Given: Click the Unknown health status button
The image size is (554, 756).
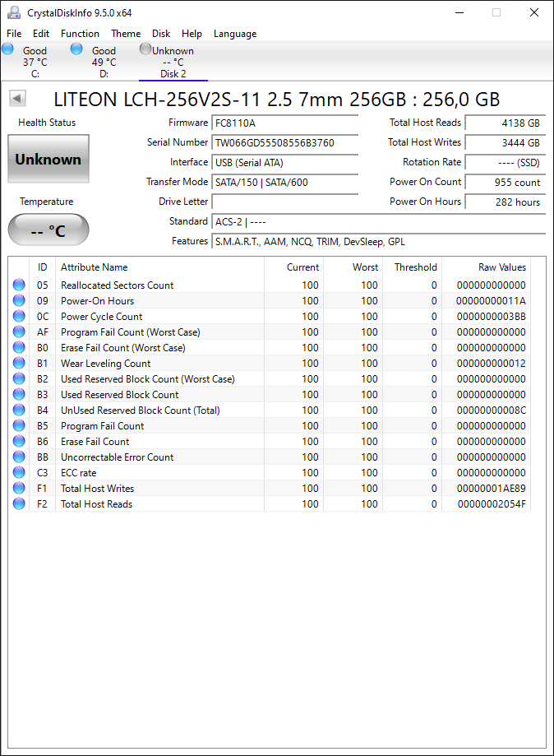Looking at the screenshot, I should (x=48, y=159).
